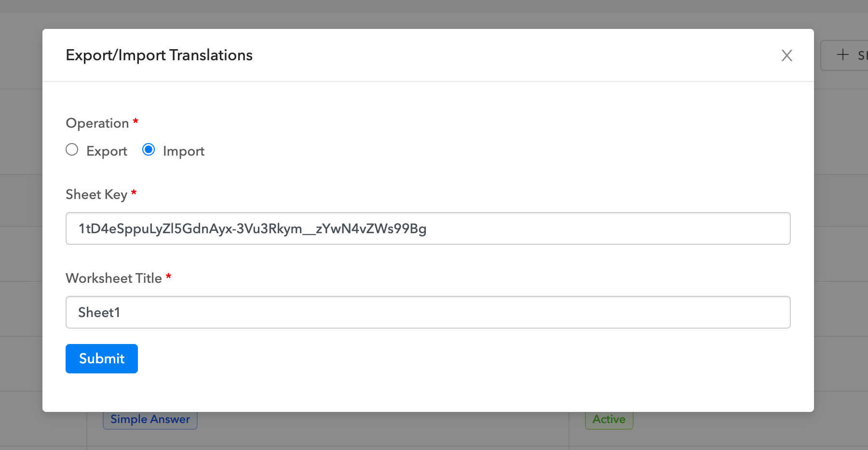Click the red asterisk beside Sheet Key

click(x=134, y=193)
